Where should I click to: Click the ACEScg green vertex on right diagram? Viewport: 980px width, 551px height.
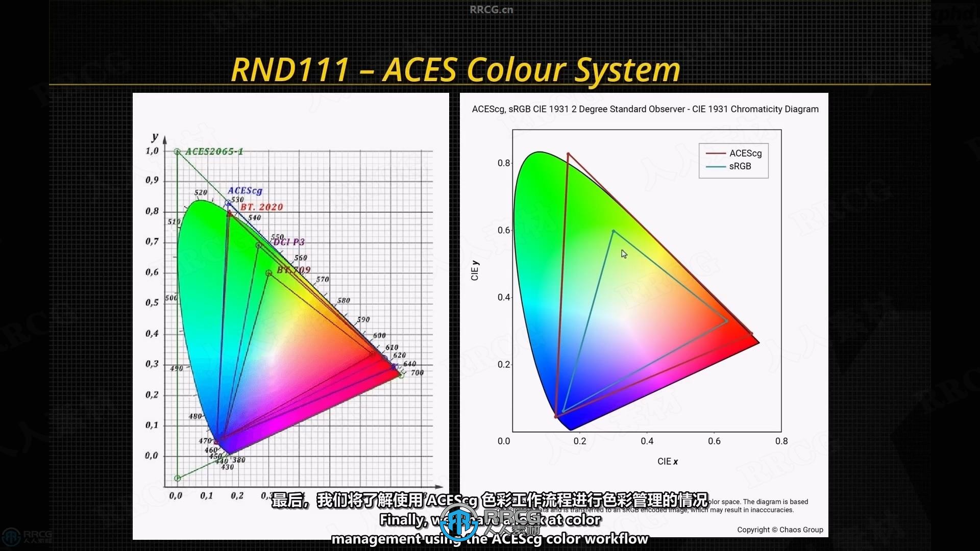point(568,154)
